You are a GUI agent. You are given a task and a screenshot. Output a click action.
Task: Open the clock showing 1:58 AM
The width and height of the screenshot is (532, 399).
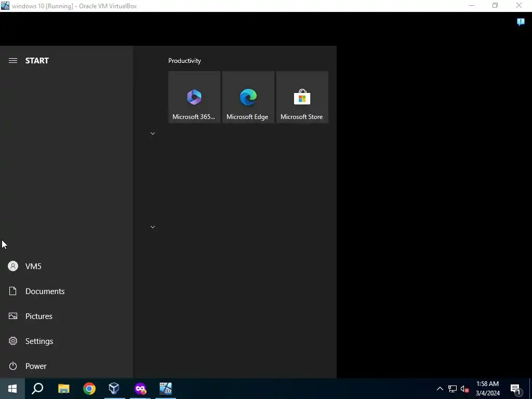[x=487, y=389]
